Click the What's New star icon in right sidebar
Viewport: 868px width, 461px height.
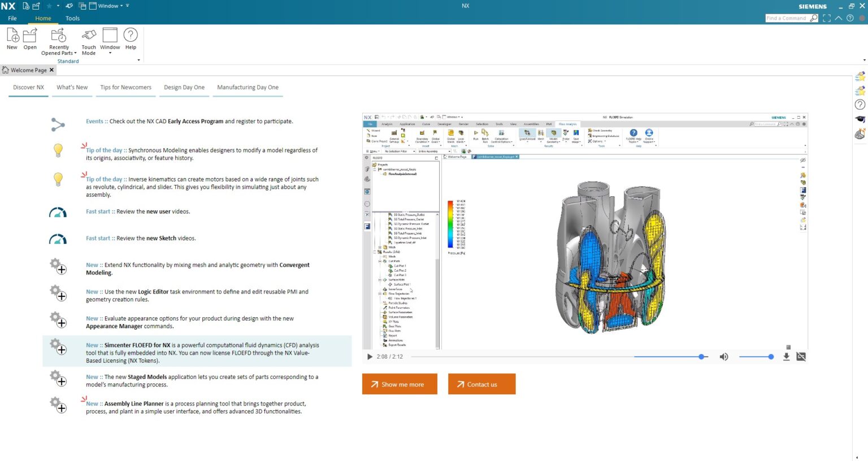pos(860,77)
